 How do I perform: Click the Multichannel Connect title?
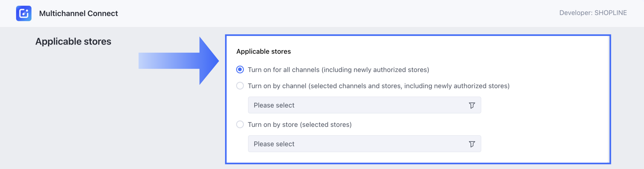pos(78,13)
